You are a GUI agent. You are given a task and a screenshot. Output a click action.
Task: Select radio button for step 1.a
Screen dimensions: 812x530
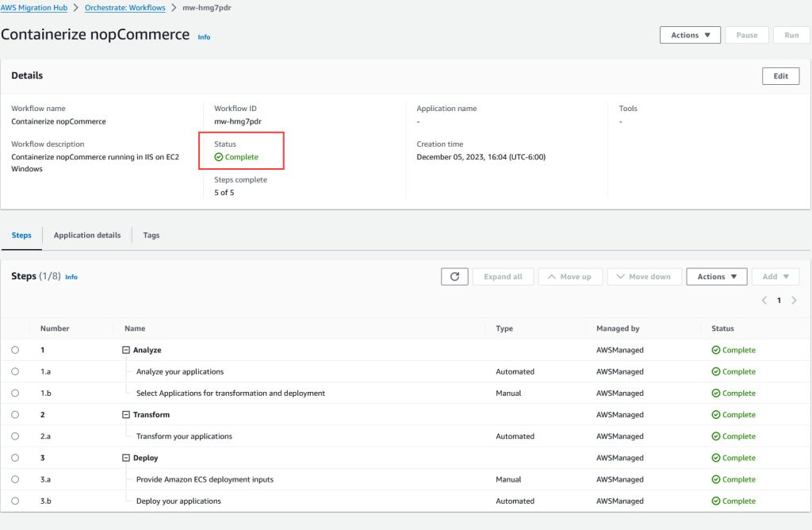tap(15, 371)
